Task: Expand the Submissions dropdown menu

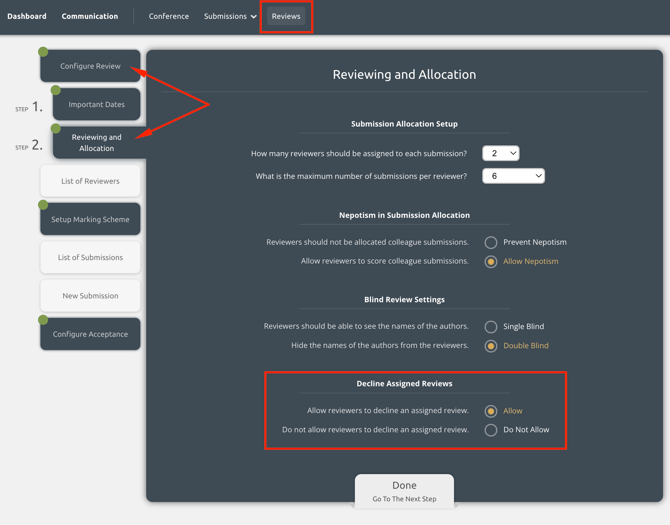Action: [x=230, y=16]
